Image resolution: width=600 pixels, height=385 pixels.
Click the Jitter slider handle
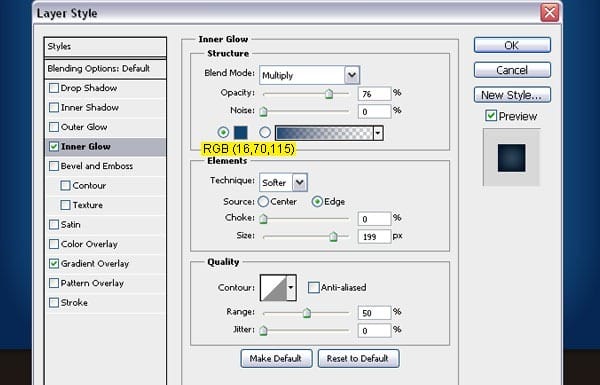point(263,330)
